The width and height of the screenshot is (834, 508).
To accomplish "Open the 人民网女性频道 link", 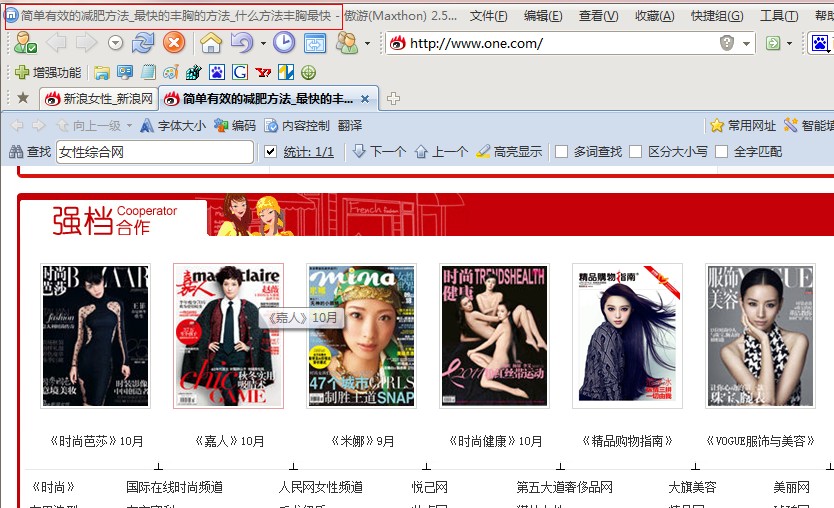I will click(x=321, y=487).
